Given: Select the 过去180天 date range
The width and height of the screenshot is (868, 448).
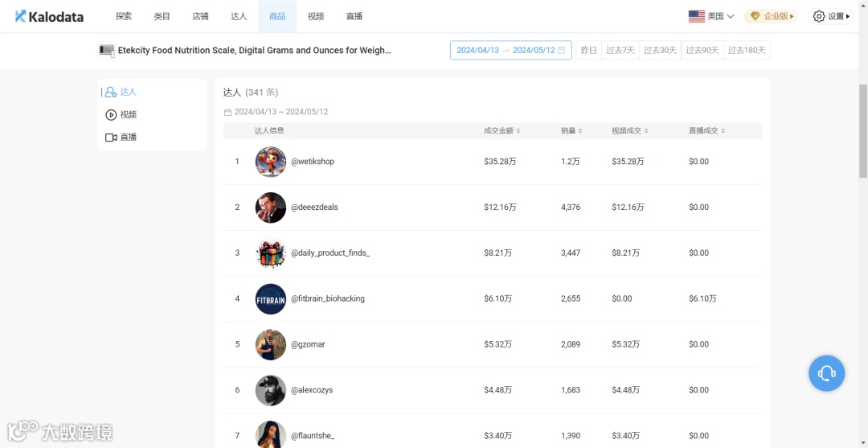Looking at the screenshot, I should click(747, 51).
